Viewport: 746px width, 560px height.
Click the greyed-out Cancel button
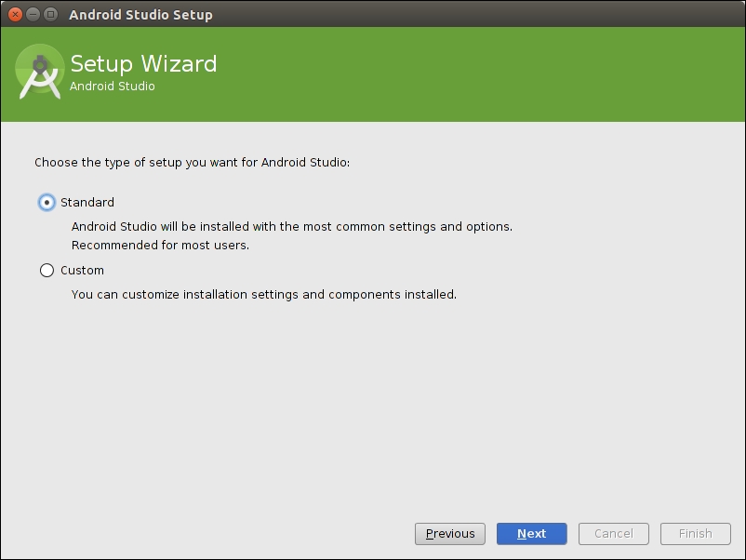pyautogui.click(x=614, y=534)
